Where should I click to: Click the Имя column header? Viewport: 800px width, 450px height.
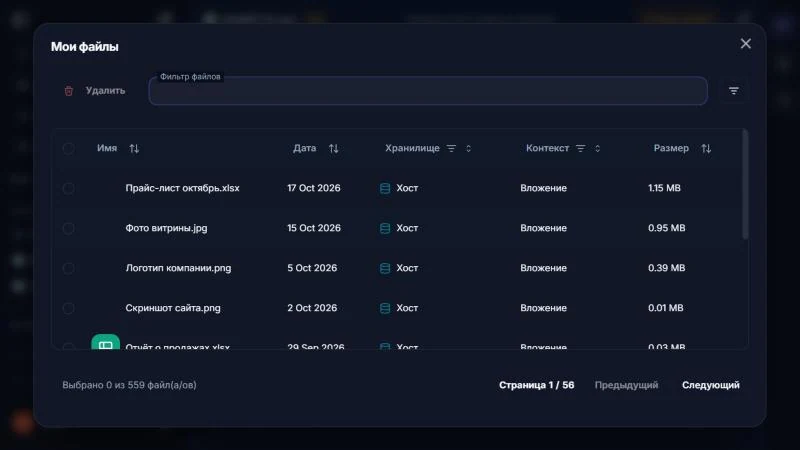[x=107, y=148]
